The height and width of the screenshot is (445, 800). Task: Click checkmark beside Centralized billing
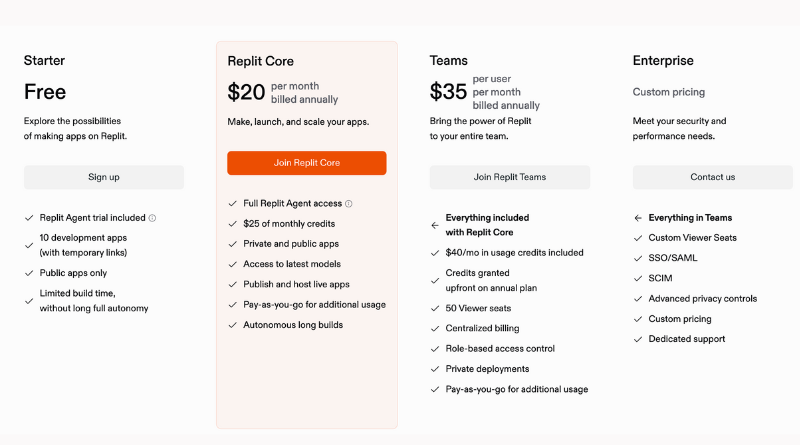[x=434, y=328]
